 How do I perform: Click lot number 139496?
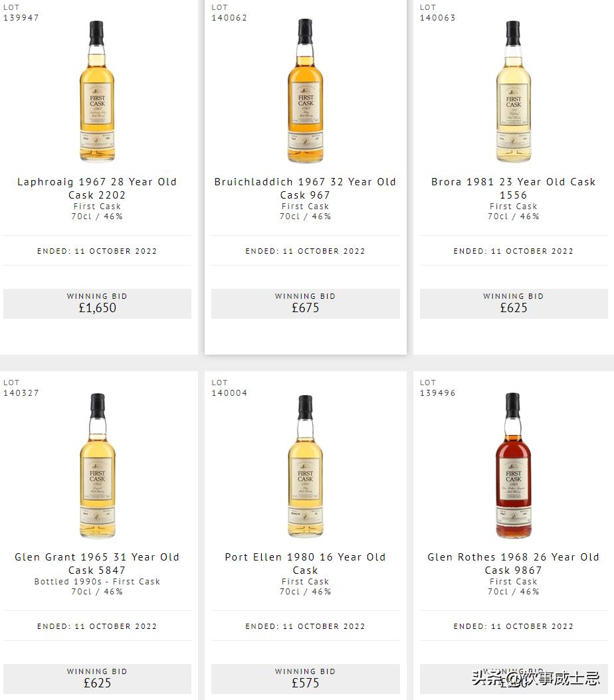[x=438, y=393]
